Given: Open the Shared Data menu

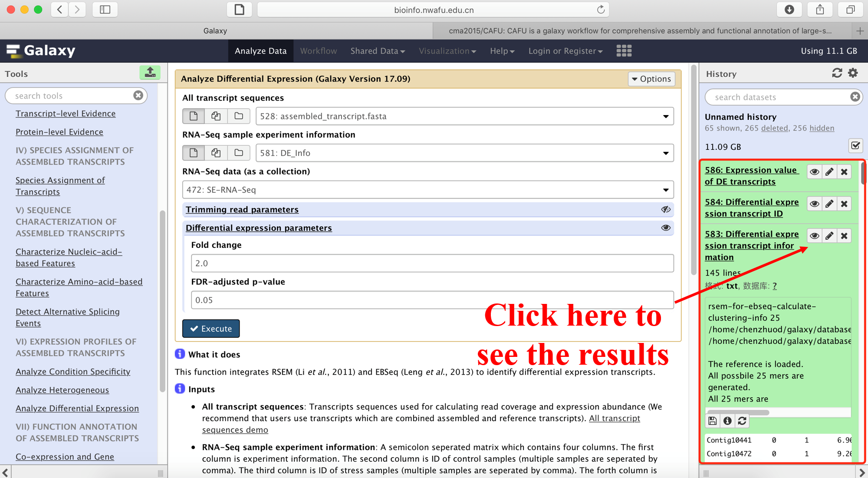Looking at the screenshot, I should click(378, 51).
